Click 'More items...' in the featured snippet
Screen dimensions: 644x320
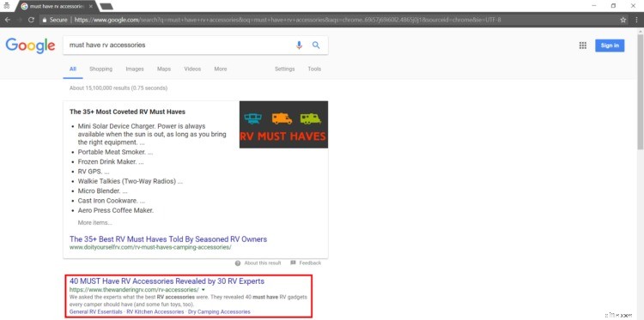pyautogui.click(x=94, y=223)
